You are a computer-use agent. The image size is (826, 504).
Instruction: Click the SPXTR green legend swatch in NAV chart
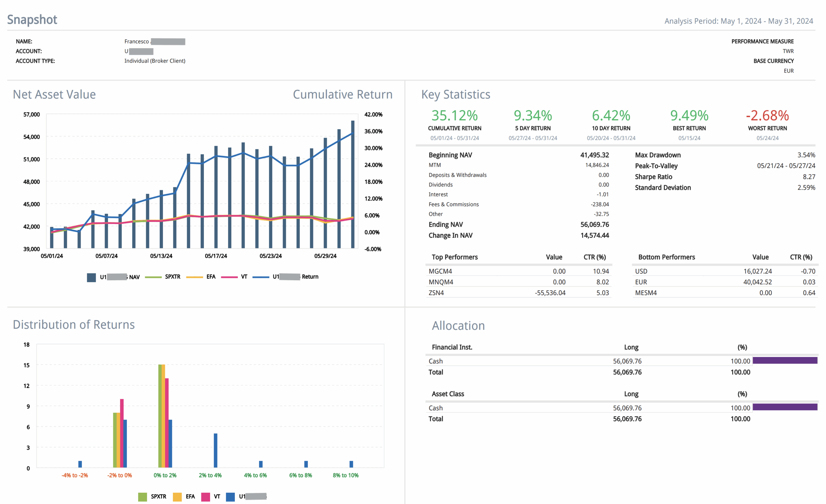tap(153, 277)
